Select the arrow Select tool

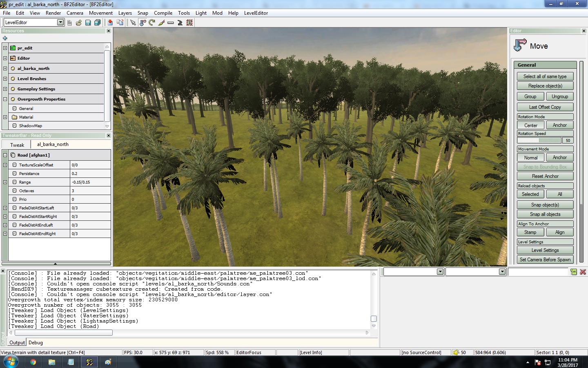tap(133, 22)
